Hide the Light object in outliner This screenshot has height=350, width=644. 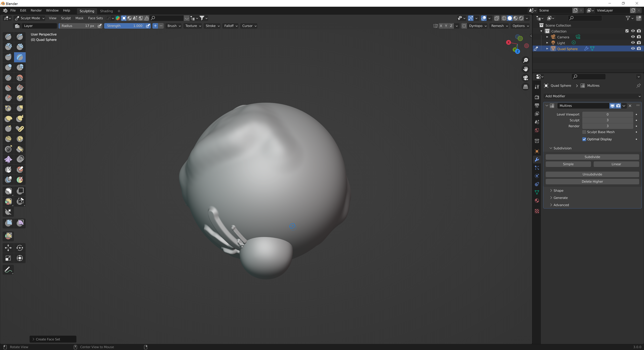pos(633,43)
